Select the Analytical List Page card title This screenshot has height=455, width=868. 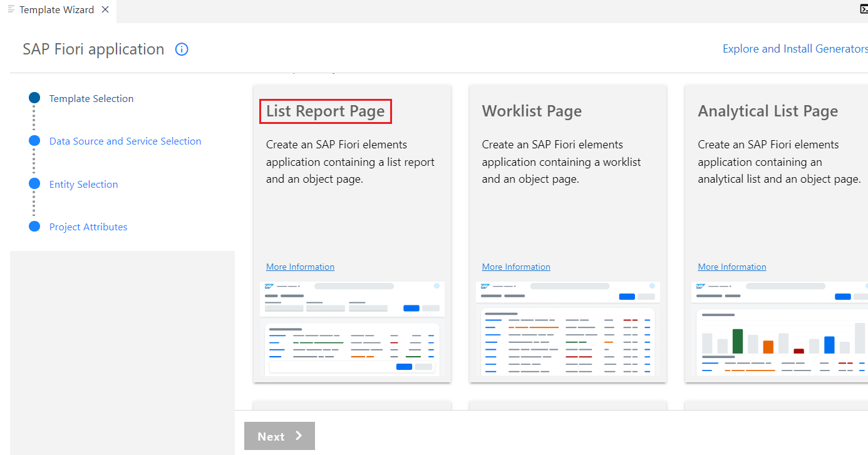[x=768, y=111]
